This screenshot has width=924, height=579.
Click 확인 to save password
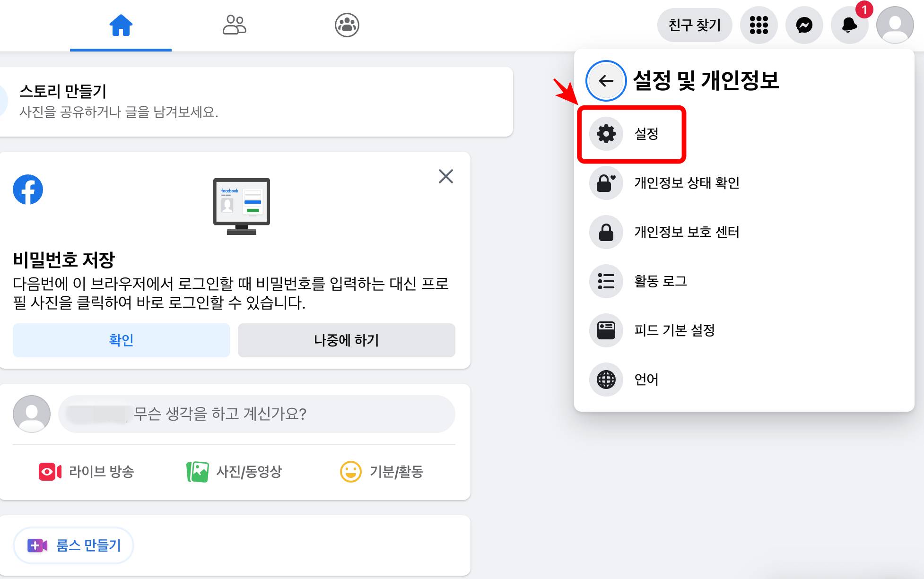(x=121, y=340)
